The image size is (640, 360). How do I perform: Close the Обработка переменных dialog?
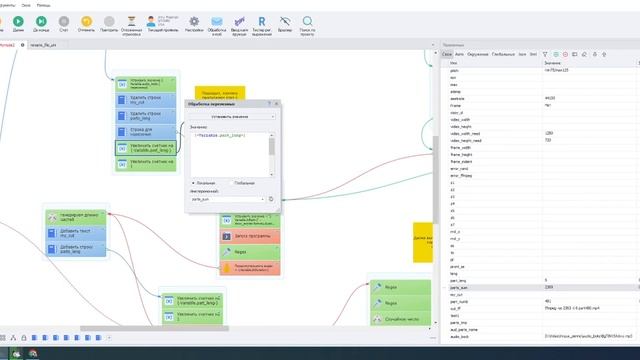pos(276,104)
